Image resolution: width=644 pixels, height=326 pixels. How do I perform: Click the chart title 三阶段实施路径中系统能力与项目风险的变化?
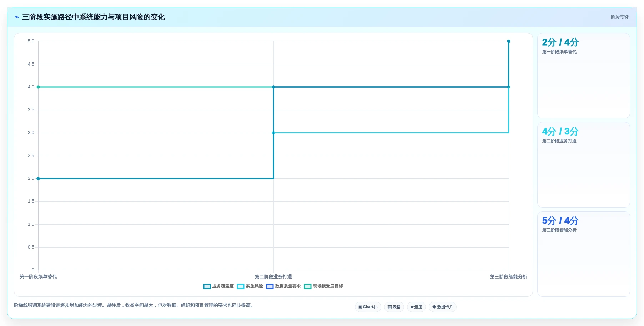pyautogui.click(x=94, y=17)
